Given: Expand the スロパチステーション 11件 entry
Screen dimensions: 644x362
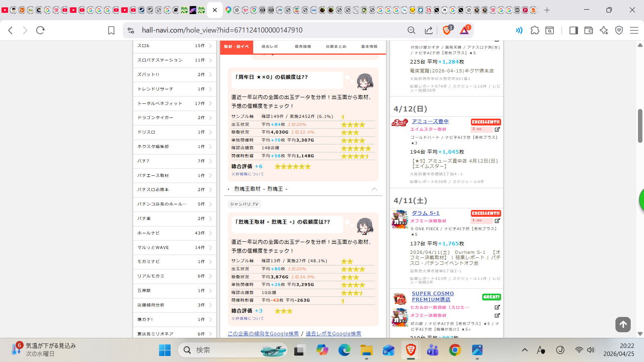Looking at the screenshot, I should point(174,60).
